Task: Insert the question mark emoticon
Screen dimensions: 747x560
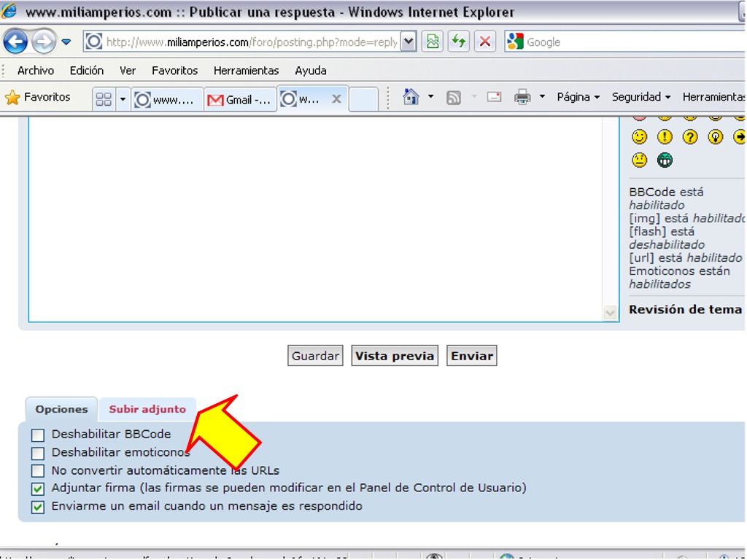Action: [690, 137]
